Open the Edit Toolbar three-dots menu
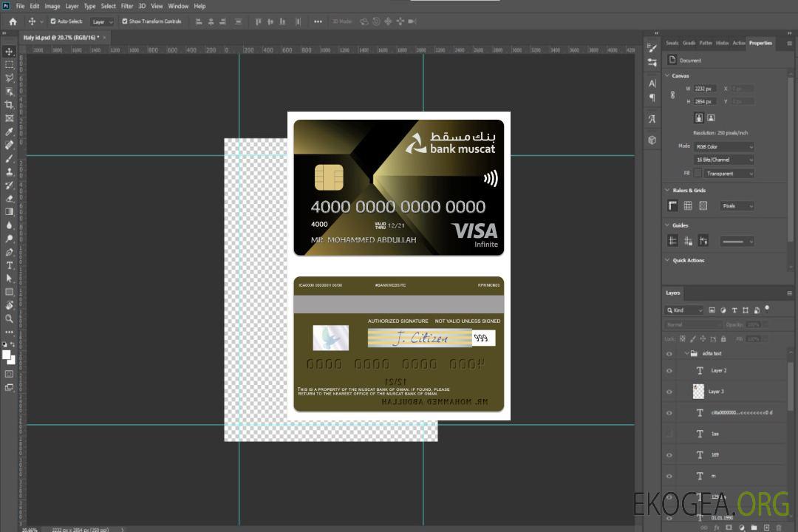The height and width of the screenshot is (532, 798). click(x=9, y=332)
